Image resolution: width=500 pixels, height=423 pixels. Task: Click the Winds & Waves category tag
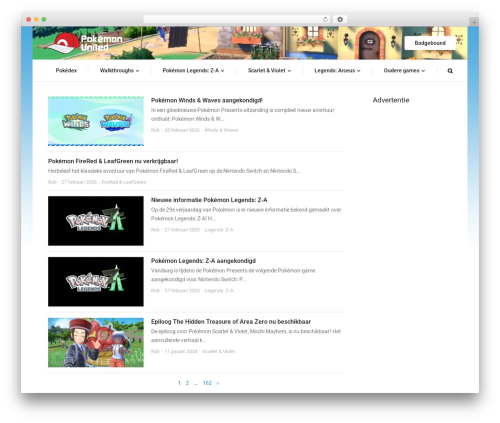[221, 130]
